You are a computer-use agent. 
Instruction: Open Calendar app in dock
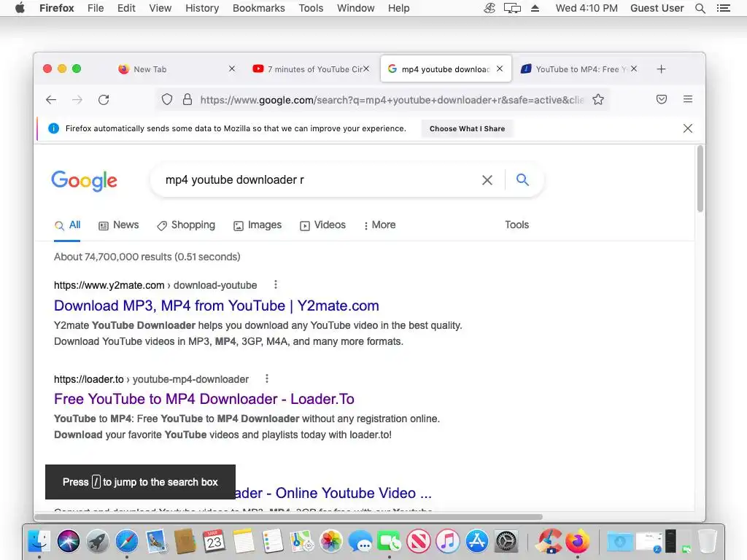[214, 541]
